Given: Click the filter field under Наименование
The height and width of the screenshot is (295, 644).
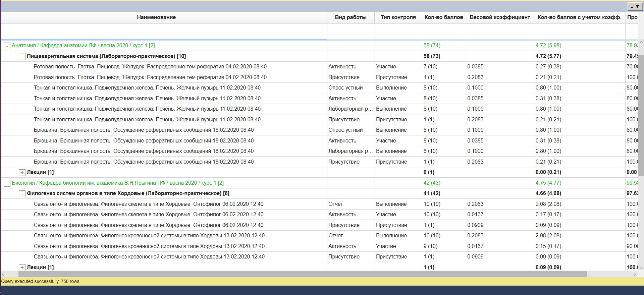Looking at the screenshot, I should tap(164, 32).
